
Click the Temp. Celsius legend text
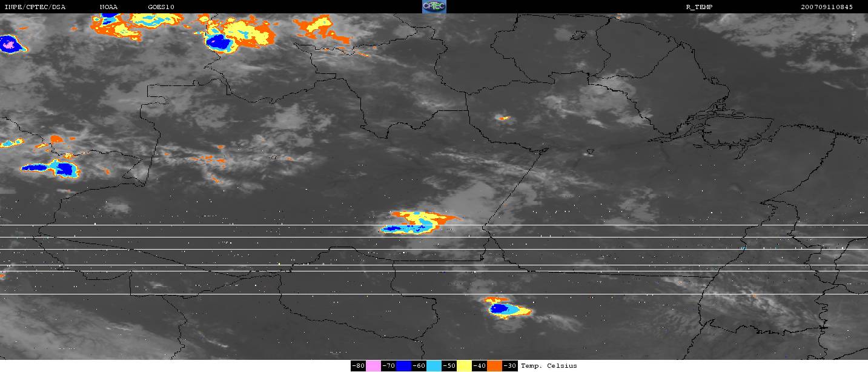point(549,366)
